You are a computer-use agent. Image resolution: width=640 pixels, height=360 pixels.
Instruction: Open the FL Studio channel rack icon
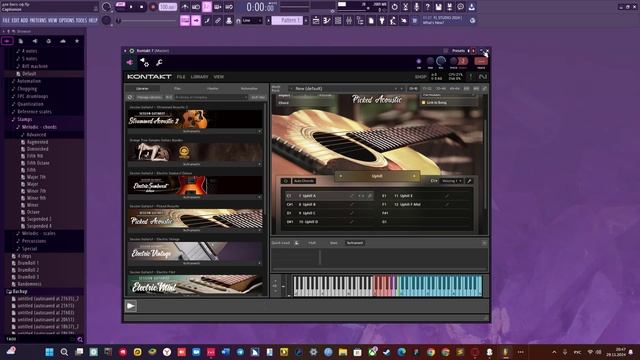pyautogui.click(x=338, y=20)
